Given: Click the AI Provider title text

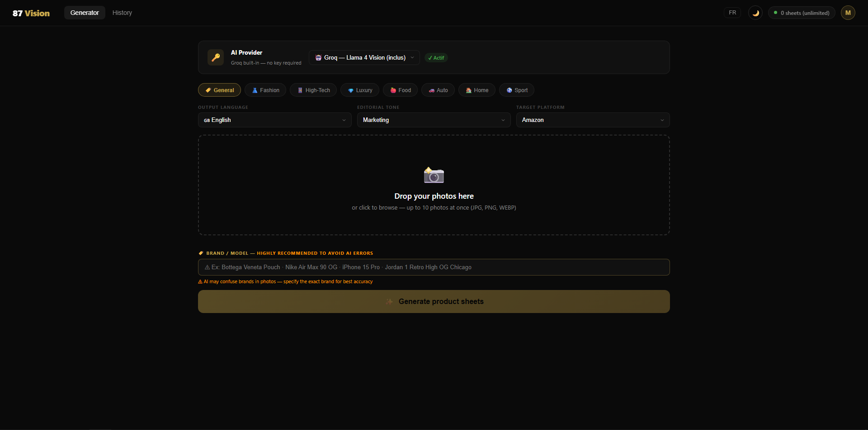Looking at the screenshot, I should 246,52.
